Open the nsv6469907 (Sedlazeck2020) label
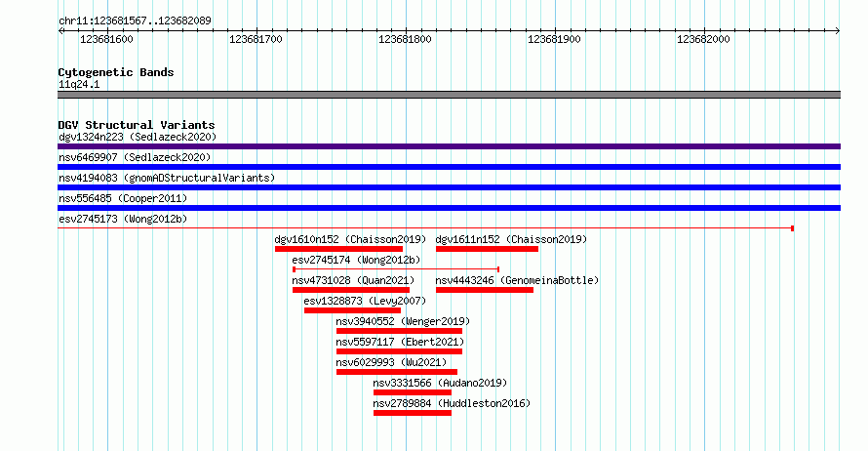 [x=135, y=157]
